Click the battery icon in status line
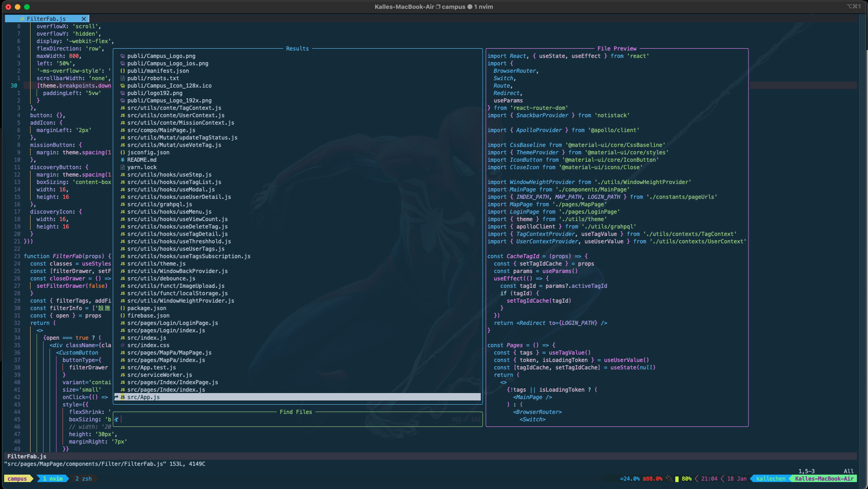The width and height of the screenshot is (868, 489). tap(677, 479)
